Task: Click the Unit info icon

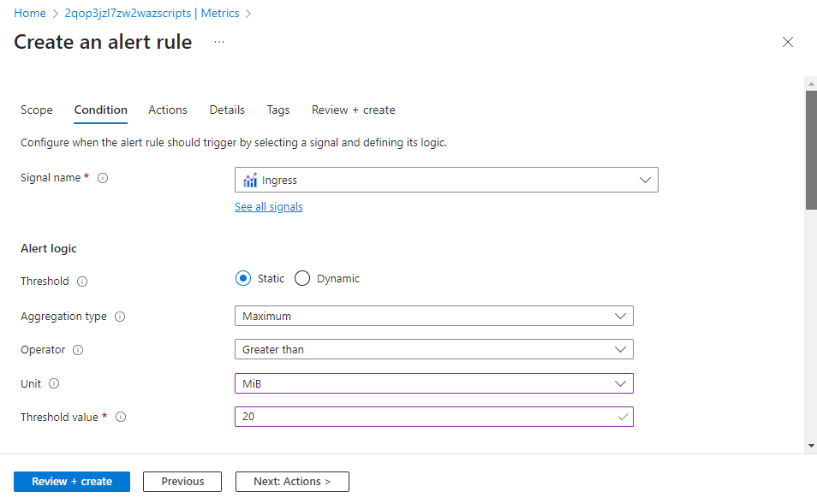Action: [x=54, y=384]
